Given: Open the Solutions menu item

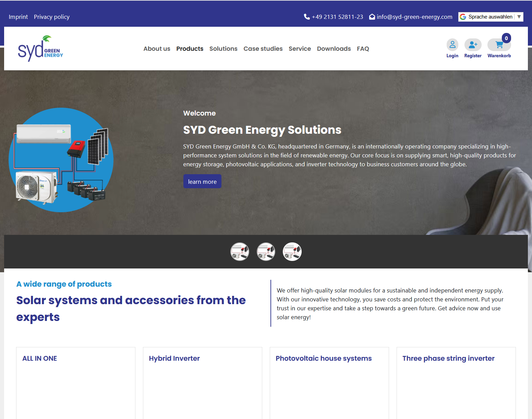Looking at the screenshot, I should click(x=223, y=49).
